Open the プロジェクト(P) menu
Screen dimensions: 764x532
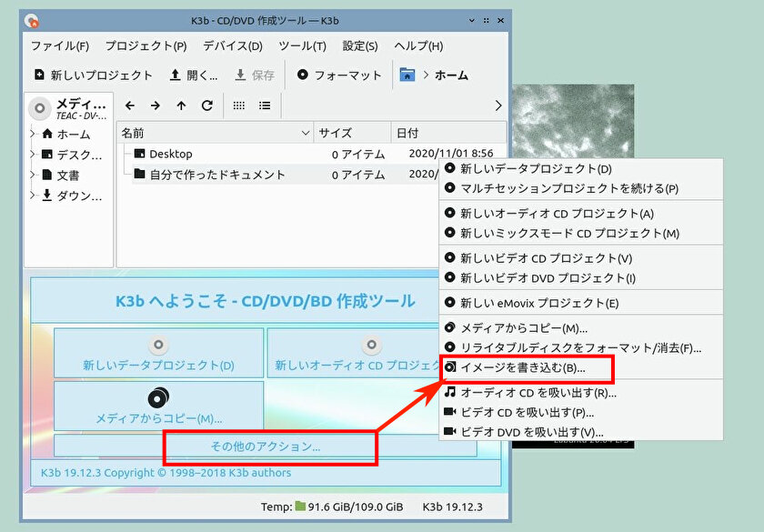pyautogui.click(x=146, y=45)
